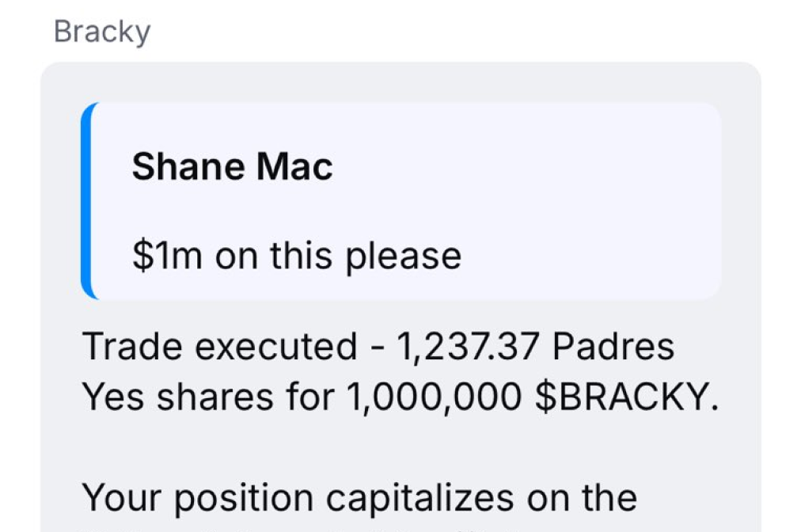Open the $BRACKY token ticker
This screenshot has width=801, height=532.
(x=625, y=398)
